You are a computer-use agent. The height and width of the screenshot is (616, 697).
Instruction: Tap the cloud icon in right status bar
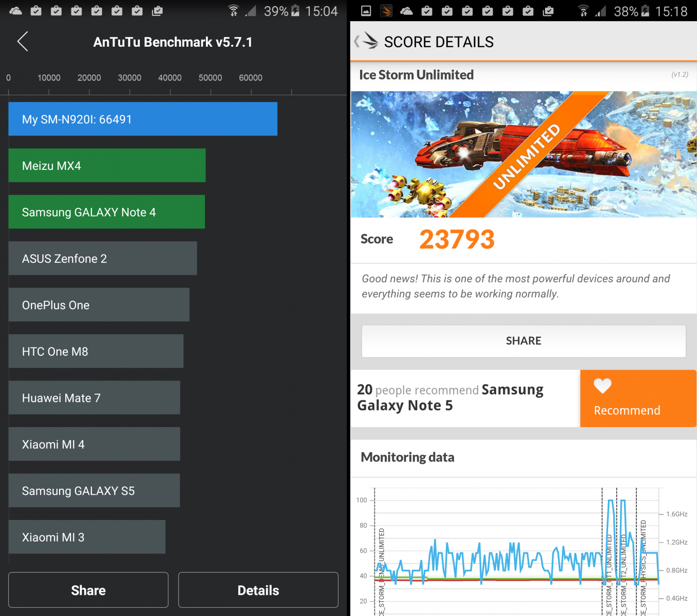(x=406, y=11)
